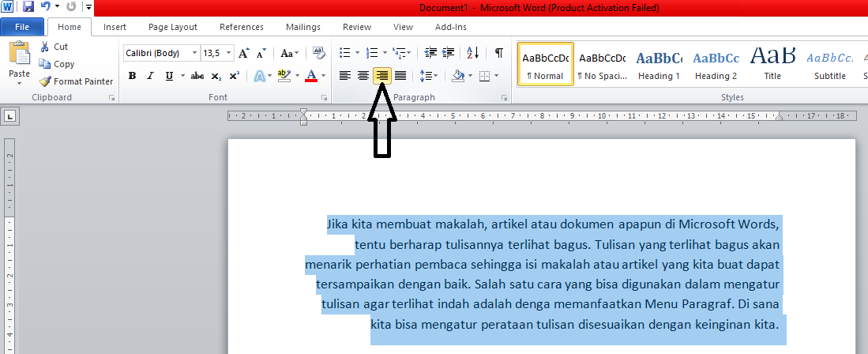The image size is (868, 354).
Task: Apply the text highlight color
Action: [284, 76]
